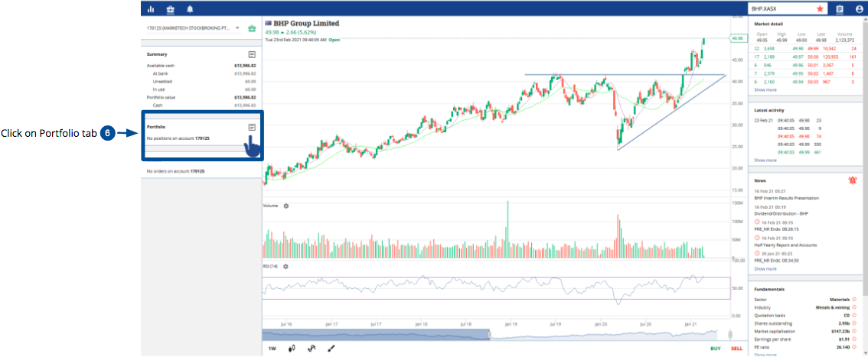Click the BHP Group Limited chart title

(x=306, y=23)
